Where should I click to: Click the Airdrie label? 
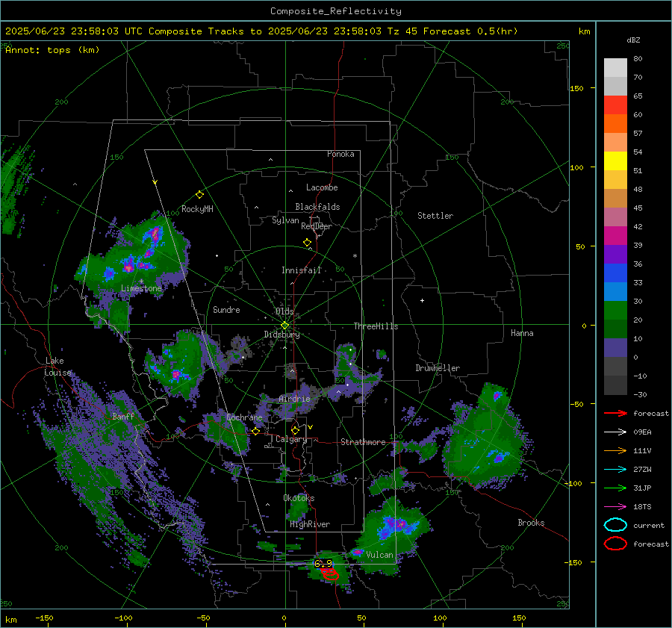pyautogui.click(x=294, y=399)
